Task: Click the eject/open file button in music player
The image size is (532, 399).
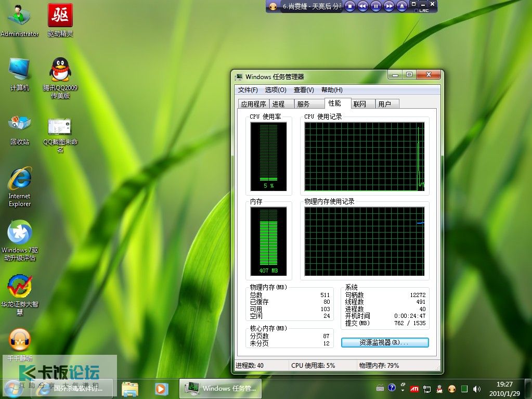Action: [401, 6]
